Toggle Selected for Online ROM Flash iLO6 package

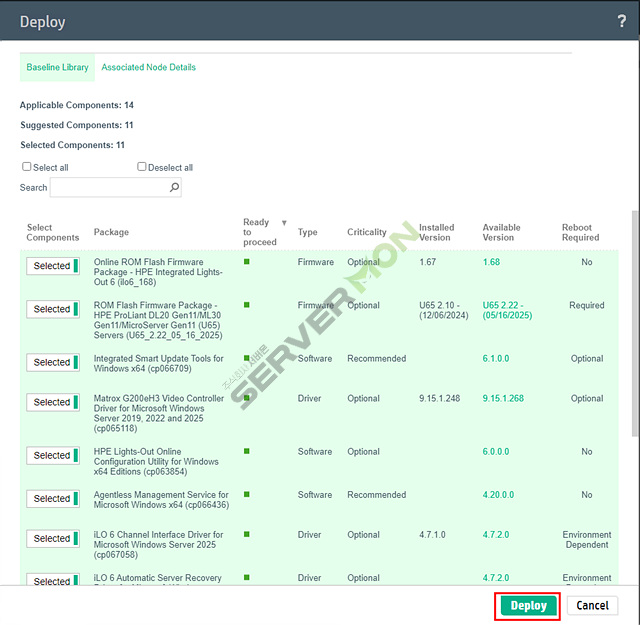coord(53,266)
